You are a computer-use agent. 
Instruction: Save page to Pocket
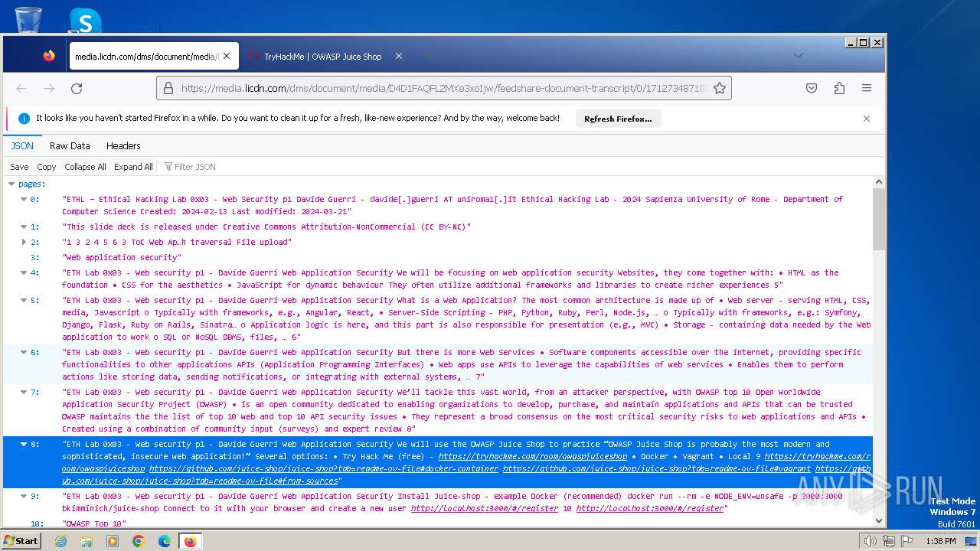click(812, 88)
